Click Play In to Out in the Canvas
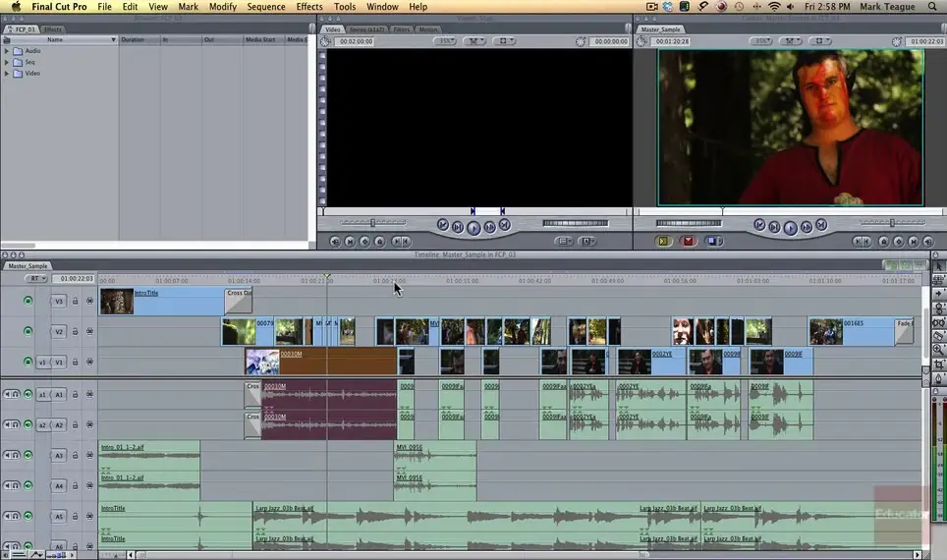947x560 pixels. 774,227
